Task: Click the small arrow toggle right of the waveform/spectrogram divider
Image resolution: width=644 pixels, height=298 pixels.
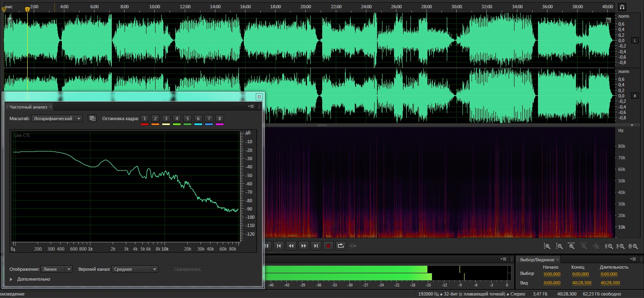Action: tap(632, 125)
